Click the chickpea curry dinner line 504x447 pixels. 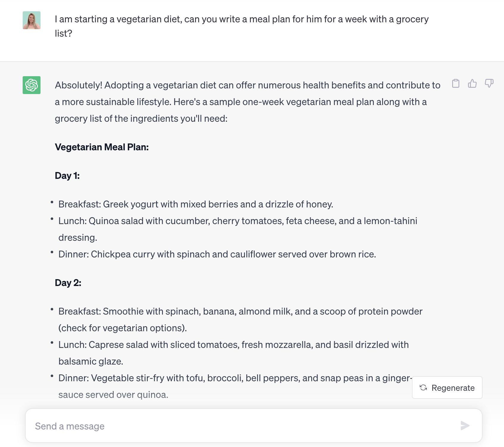click(217, 254)
